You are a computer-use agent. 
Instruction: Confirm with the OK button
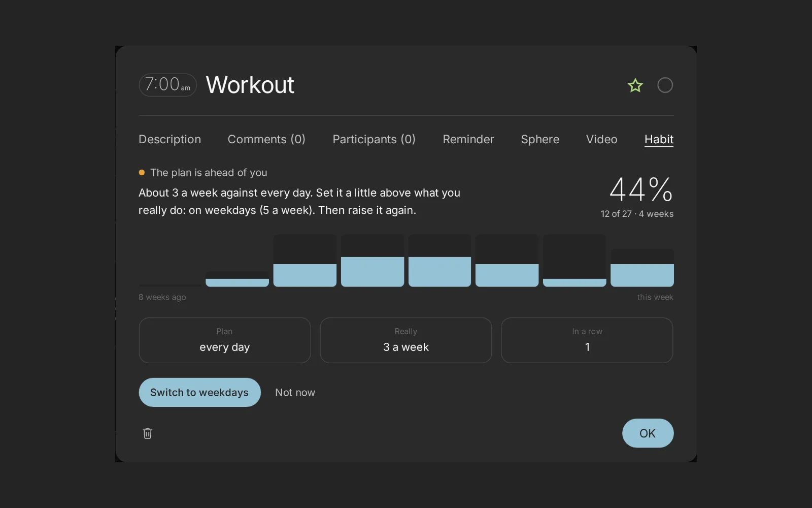pos(648,433)
